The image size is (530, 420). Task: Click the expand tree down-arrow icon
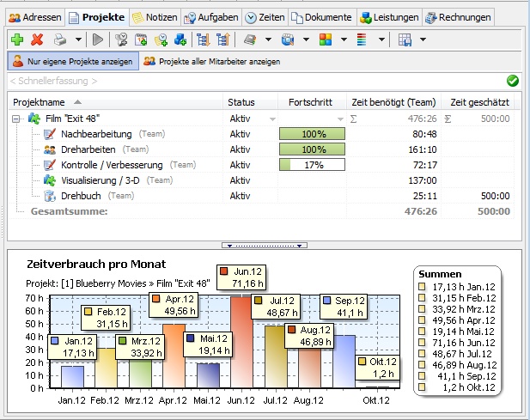click(x=203, y=40)
